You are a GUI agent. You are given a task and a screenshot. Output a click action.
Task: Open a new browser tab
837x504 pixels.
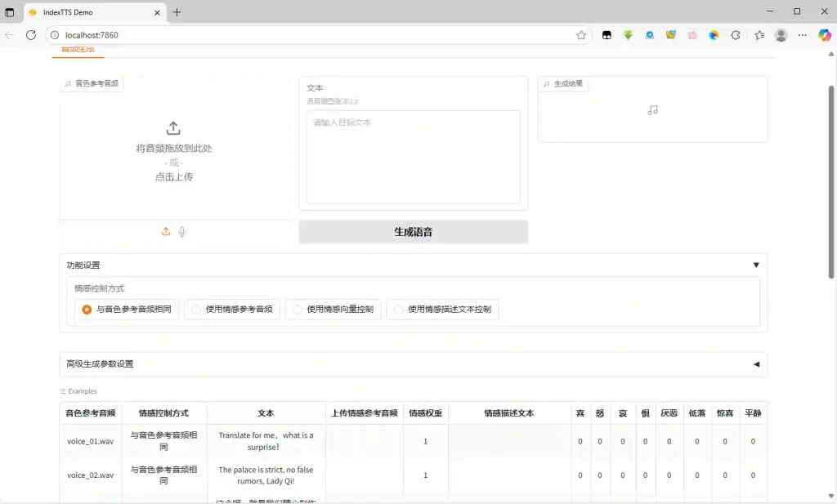coord(177,12)
